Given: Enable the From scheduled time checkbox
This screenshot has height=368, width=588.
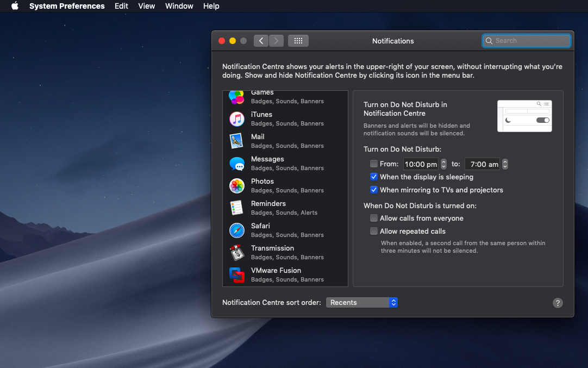Looking at the screenshot, I should [373, 164].
